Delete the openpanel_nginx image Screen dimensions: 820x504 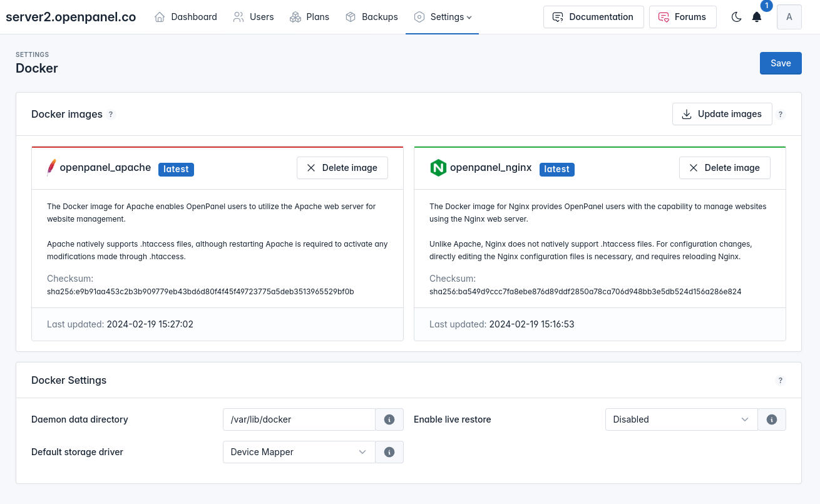(x=725, y=168)
